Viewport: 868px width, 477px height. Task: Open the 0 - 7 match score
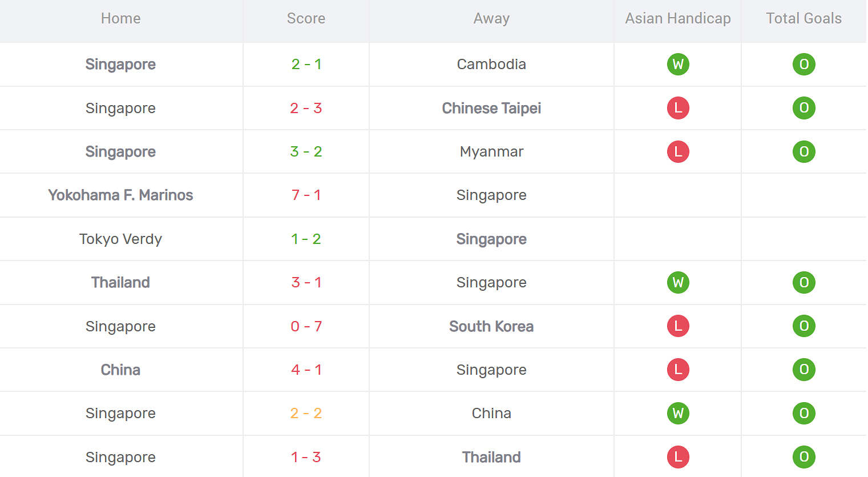tap(306, 326)
